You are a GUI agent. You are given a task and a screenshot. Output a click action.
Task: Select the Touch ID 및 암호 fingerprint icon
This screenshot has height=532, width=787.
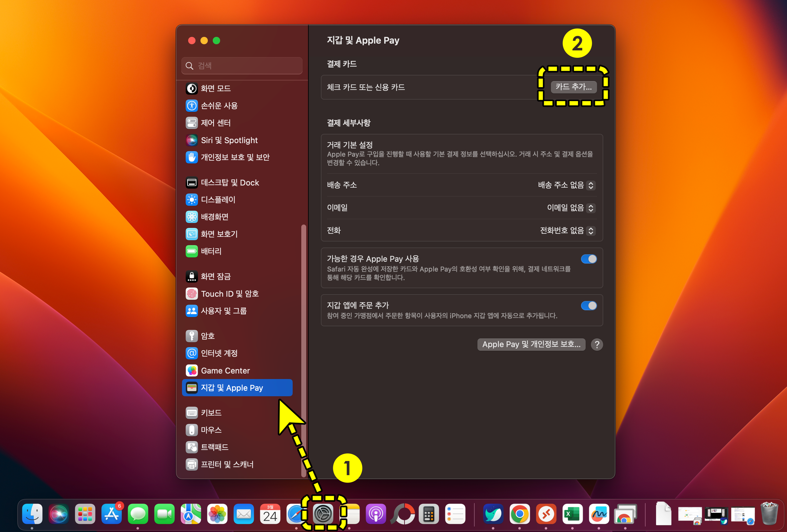[192, 293]
